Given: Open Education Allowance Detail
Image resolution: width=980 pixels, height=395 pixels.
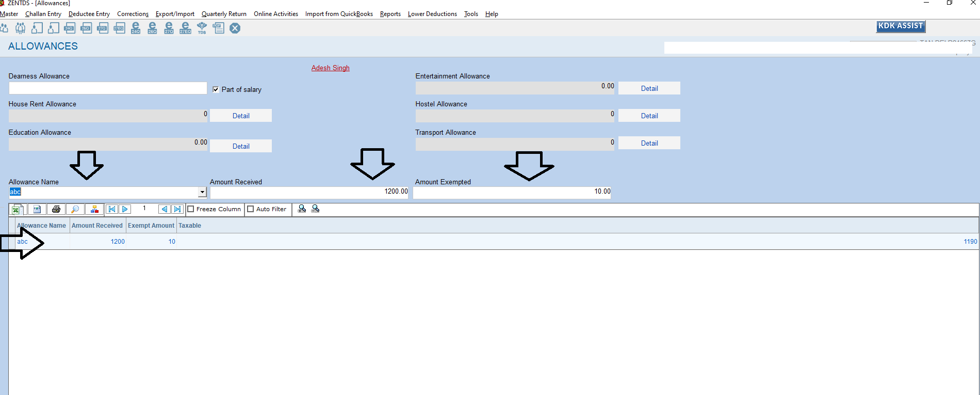Looking at the screenshot, I should point(241,146).
